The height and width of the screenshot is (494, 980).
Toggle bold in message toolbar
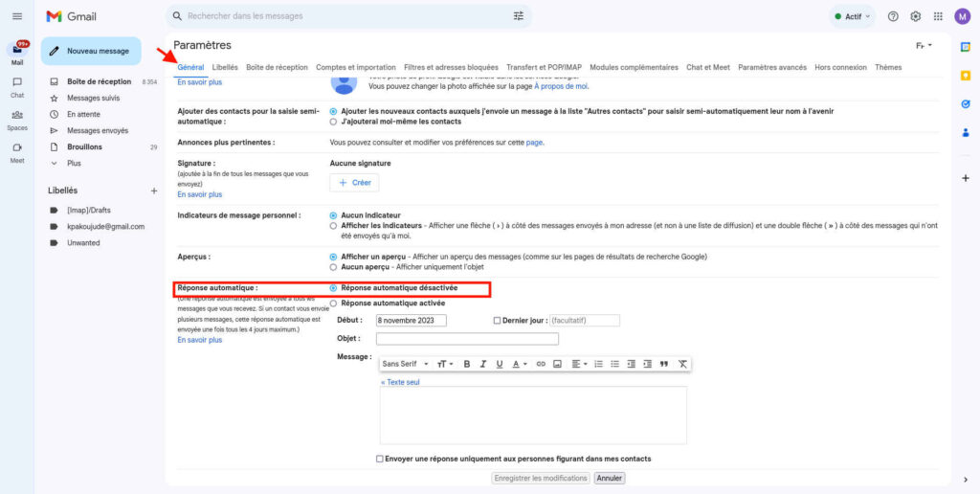click(x=466, y=364)
